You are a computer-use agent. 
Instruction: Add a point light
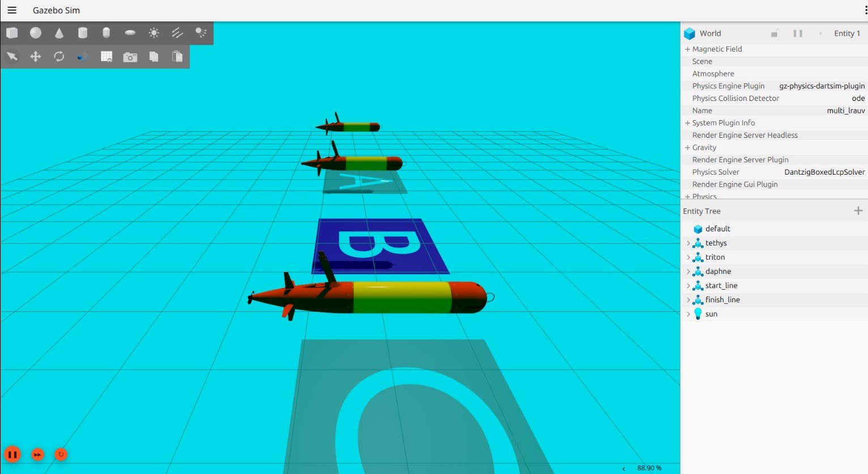[x=154, y=33]
